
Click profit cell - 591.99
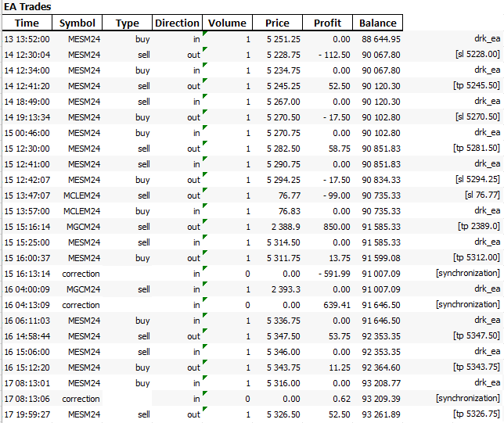334,274
